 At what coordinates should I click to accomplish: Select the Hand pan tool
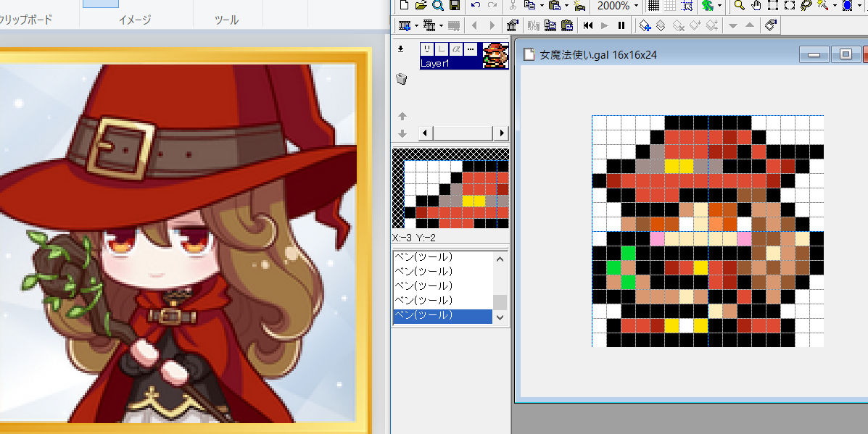[x=756, y=6]
